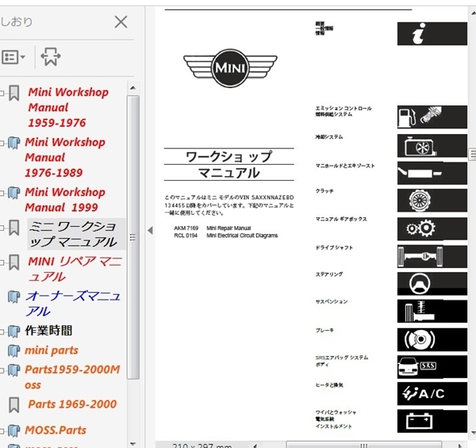Click the suspension (サスペンション) icon
The width and height of the screenshot is (476, 448).
point(432,312)
